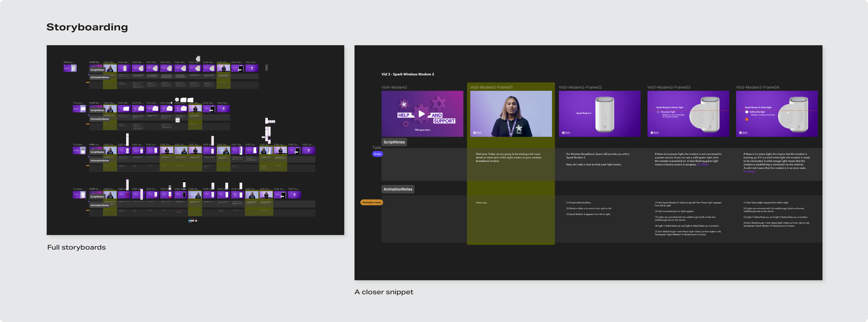Click the purple Script type pill
Screen dimensions: 868x322
pos(377,154)
